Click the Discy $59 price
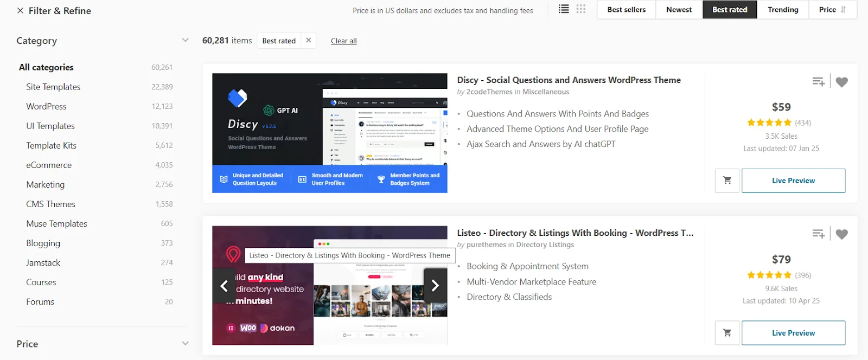Viewport: 868px width, 360px height. coord(781,107)
